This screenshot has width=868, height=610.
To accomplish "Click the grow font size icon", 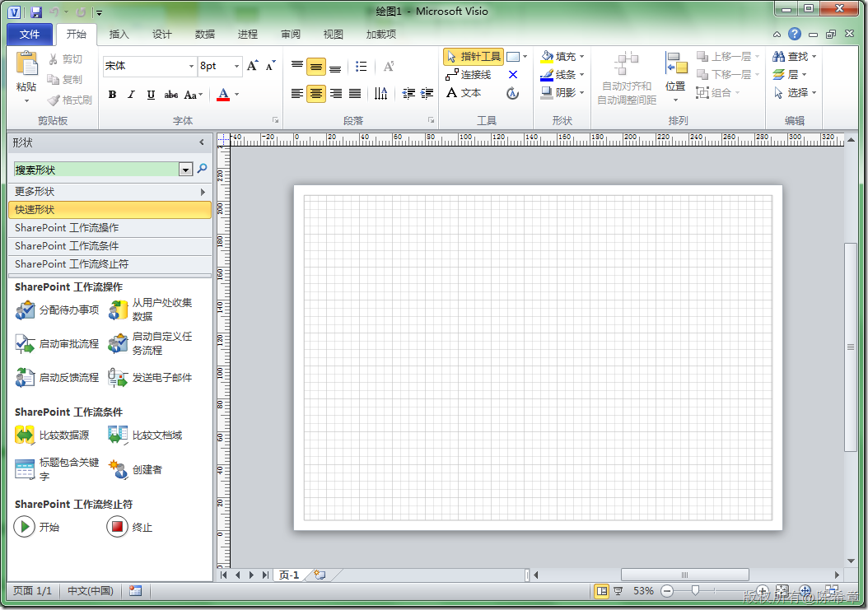I will click(252, 66).
